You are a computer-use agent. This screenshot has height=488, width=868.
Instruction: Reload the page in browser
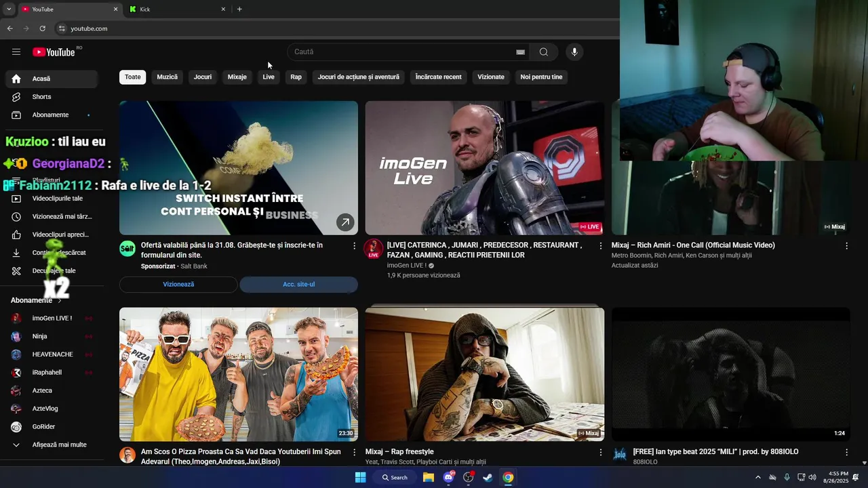point(42,28)
